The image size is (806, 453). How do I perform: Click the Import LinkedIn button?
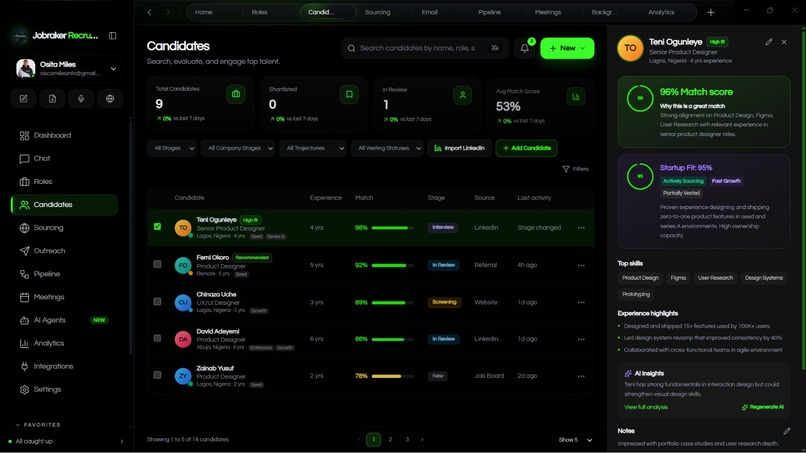[x=459, y=148]
